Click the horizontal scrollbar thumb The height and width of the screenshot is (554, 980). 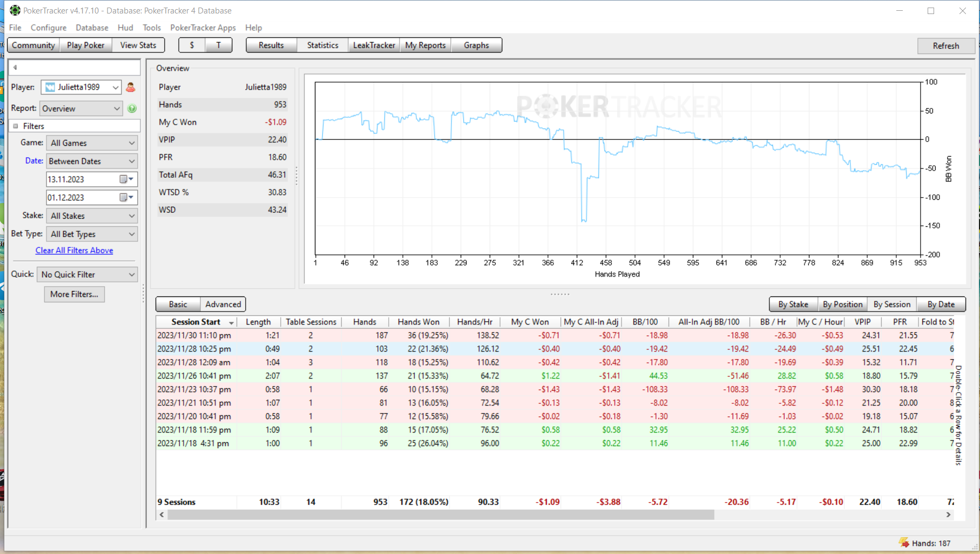pos(441,515)
